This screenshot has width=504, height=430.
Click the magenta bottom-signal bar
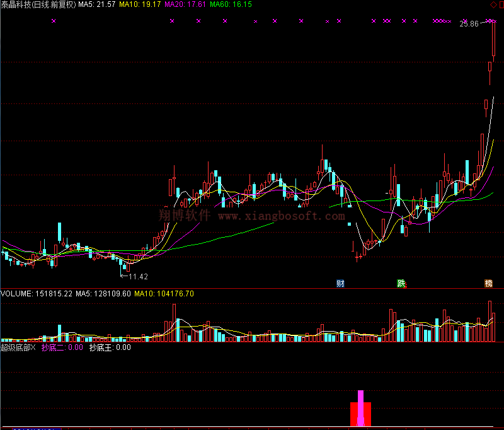tap(361, 408)
